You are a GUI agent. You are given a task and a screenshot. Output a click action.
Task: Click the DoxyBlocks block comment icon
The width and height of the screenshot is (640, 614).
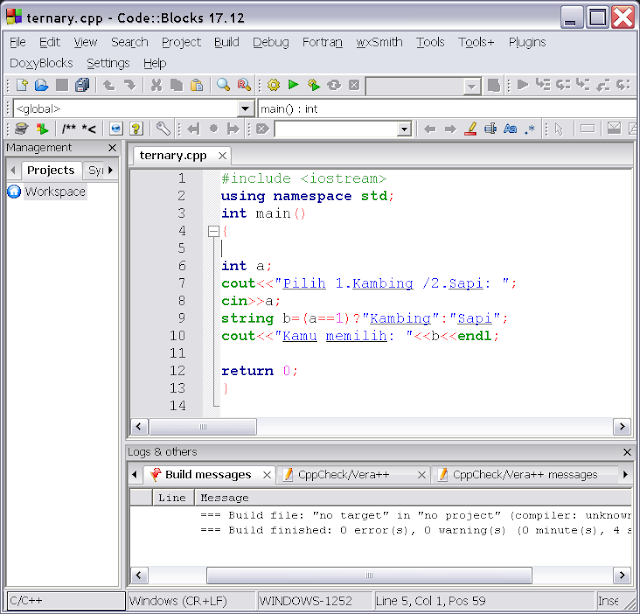[x=69, y=129]
